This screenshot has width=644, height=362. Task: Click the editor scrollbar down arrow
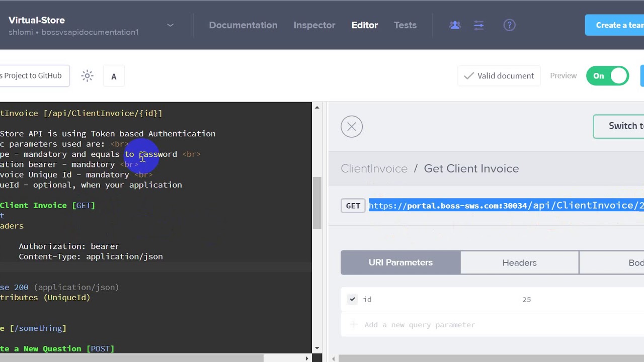click(317, 348)
